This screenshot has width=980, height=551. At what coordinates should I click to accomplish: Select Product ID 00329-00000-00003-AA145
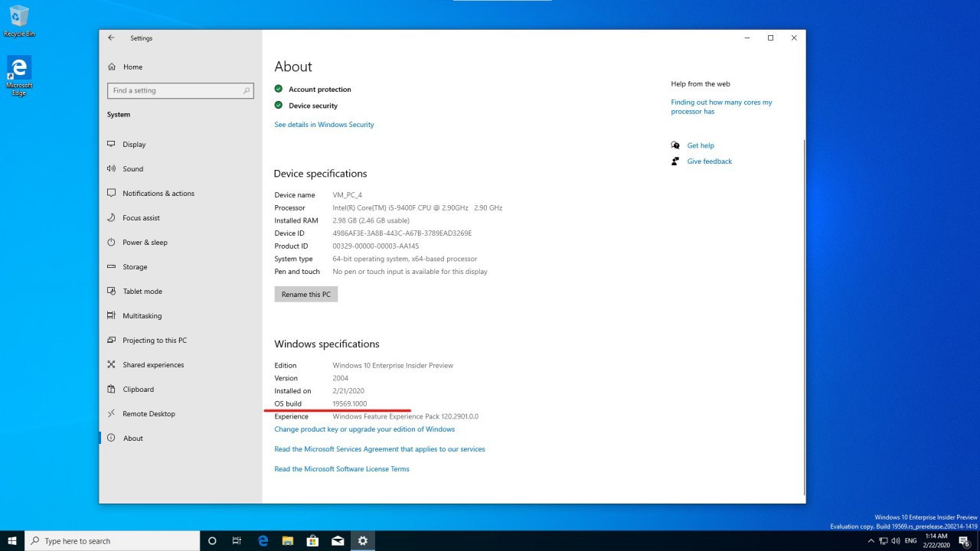click(376, 246)
